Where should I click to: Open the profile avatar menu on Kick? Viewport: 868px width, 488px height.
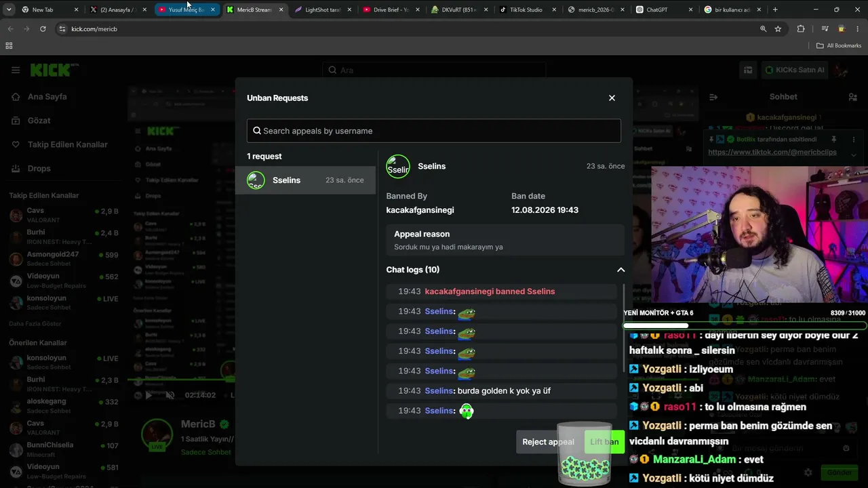pos(842,70)
